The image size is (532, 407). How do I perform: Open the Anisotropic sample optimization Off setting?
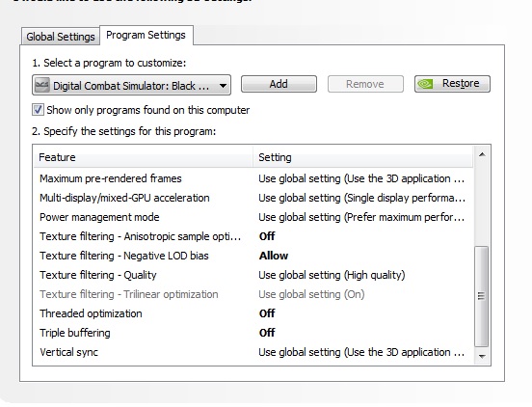click(x=267, y=236)
